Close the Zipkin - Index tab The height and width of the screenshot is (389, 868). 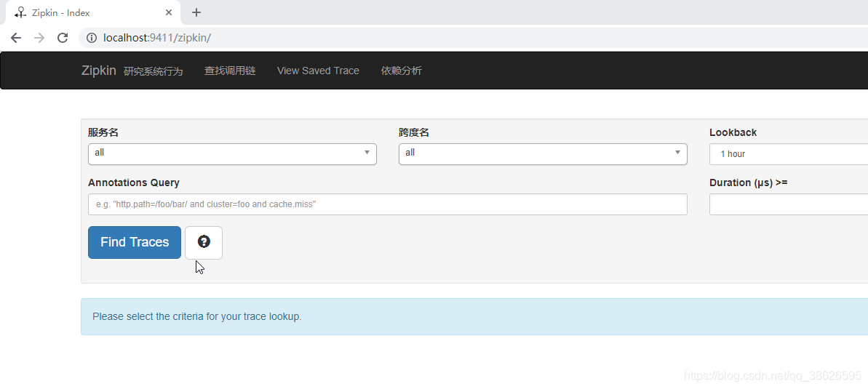[x=169, y=12]
